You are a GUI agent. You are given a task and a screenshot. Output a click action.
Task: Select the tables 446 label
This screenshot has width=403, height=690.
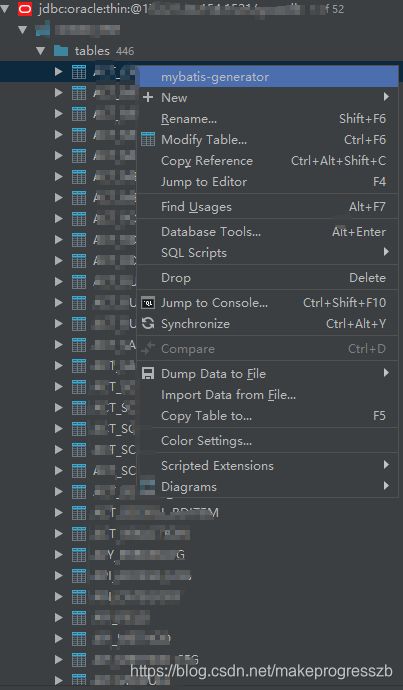click(104, 51)
